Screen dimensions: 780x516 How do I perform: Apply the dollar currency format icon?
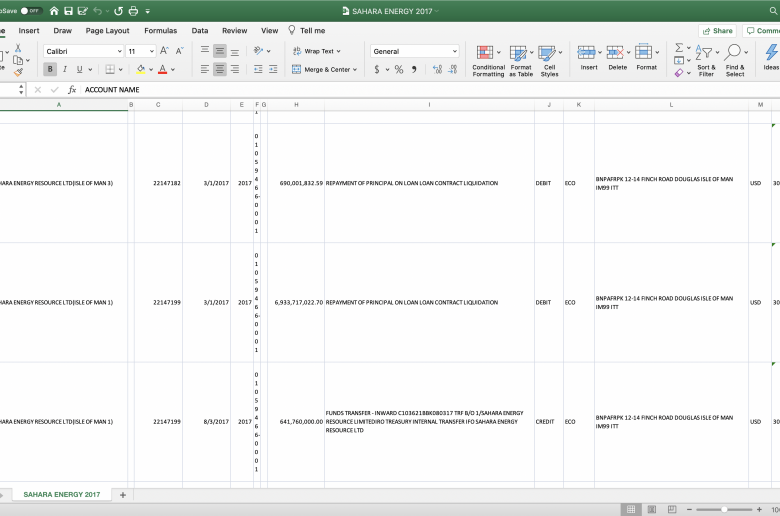[377, 70]
